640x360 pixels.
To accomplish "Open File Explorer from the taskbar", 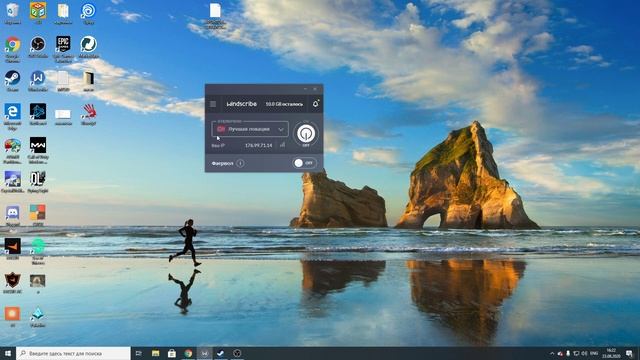I will coord(156,353).
